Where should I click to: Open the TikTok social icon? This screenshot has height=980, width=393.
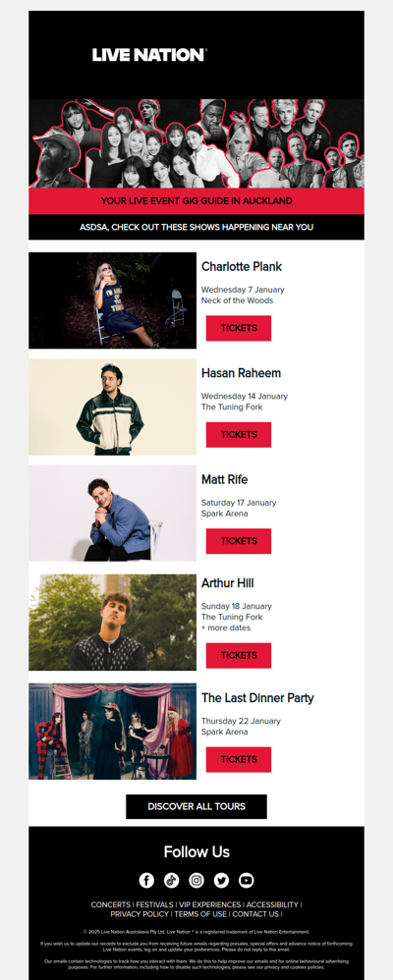(172, 880)
